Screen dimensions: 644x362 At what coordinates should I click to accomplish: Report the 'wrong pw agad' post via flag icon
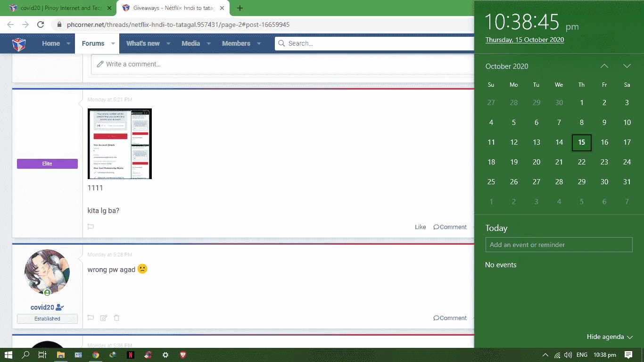(91, 318)
